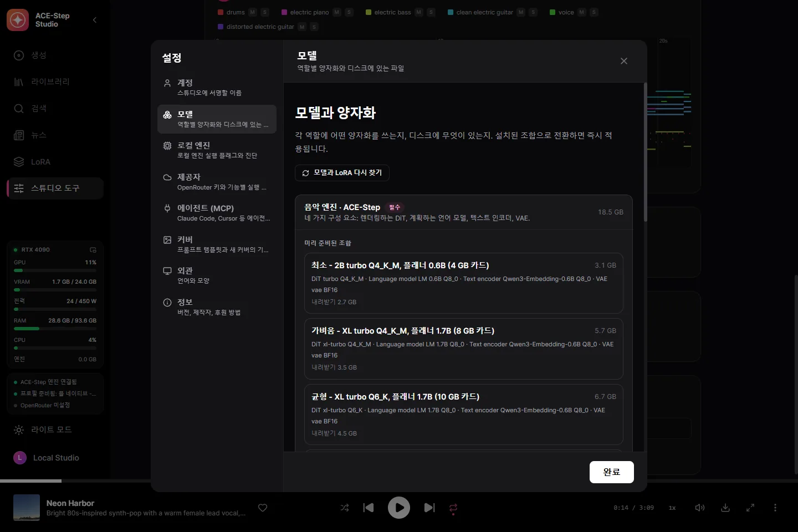Open the 계정 settings section
This screenshot has height=532, width=798.
(217, 88)
